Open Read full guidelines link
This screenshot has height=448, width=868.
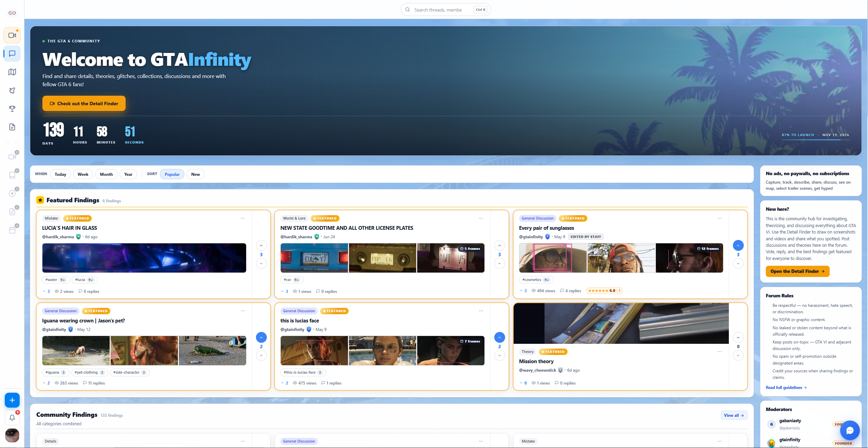[786, 388]
